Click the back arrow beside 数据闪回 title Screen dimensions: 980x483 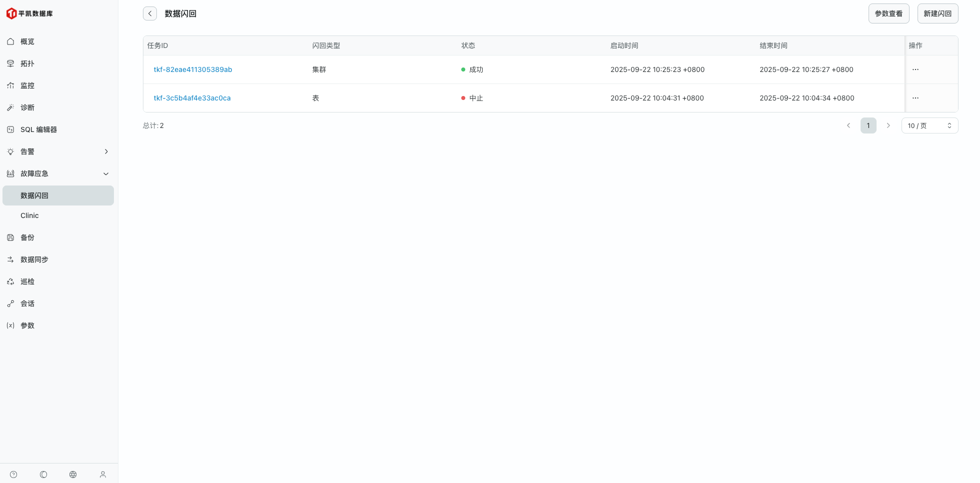tap(150, 13)
